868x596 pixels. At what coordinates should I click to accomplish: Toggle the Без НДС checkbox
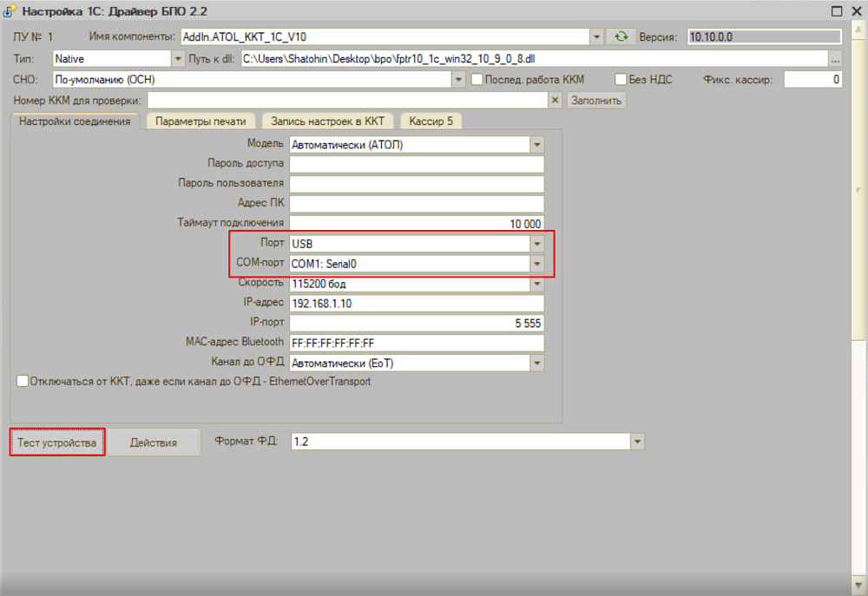pyautogui.click(x=621, y=80)
